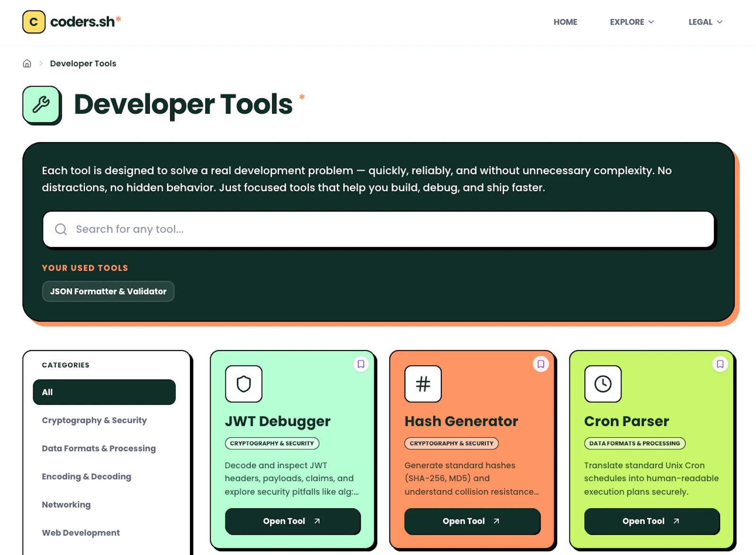Click the CATEGORIES sidebar heading
756x555 pixels.
66,365
